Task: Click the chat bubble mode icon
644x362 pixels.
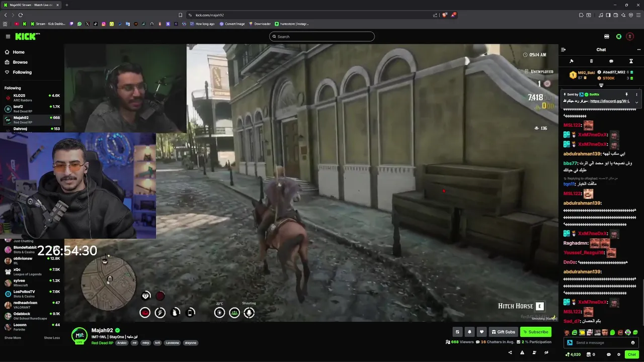Action: point(611,61)
